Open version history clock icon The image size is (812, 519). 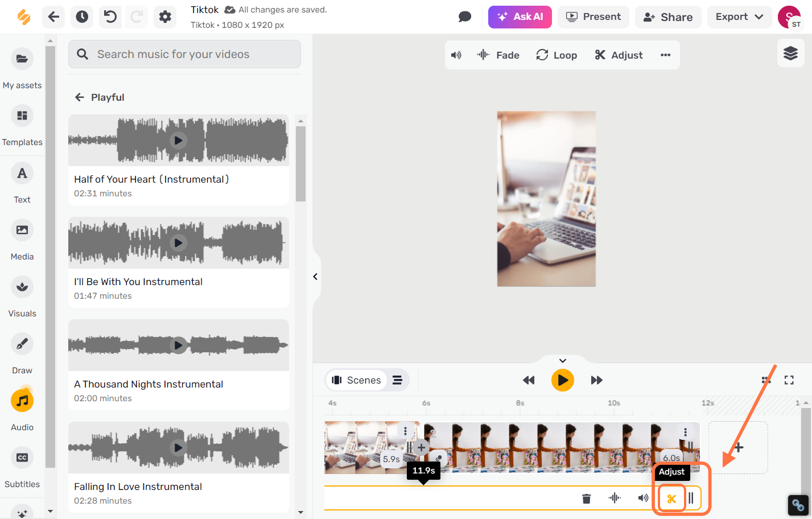[x=82, y=17]
